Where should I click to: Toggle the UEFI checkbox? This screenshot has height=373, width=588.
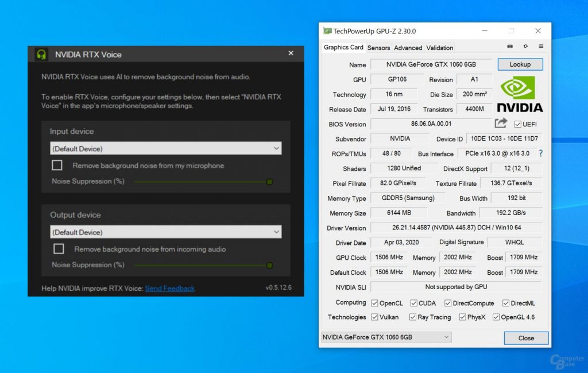point(517,124)
